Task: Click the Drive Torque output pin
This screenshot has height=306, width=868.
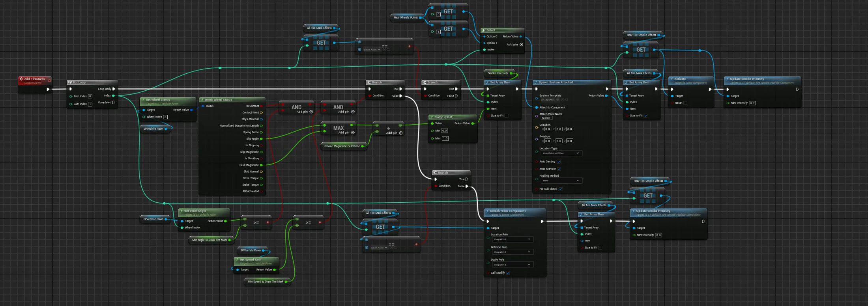Action: click(x=261, y=178)
